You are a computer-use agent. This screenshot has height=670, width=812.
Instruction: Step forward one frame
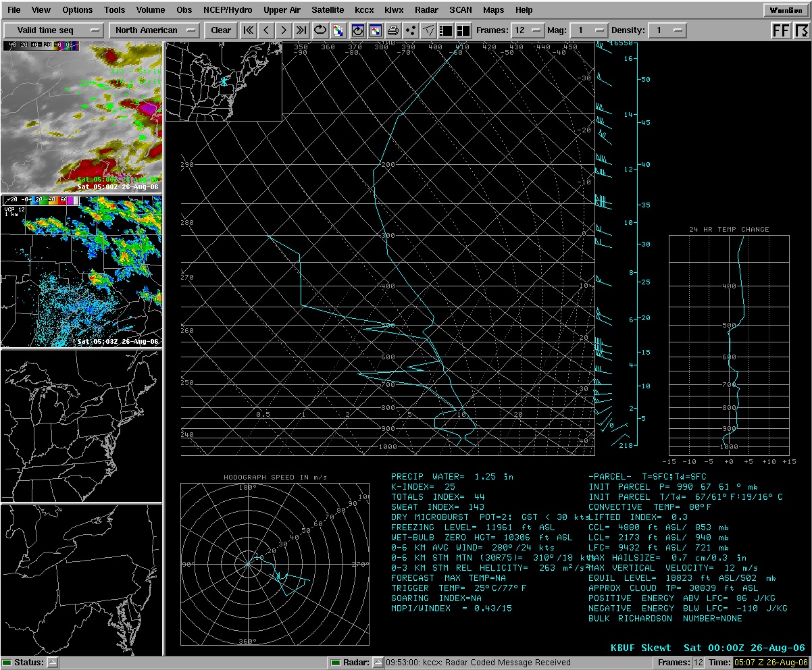[x=284, y=30]
